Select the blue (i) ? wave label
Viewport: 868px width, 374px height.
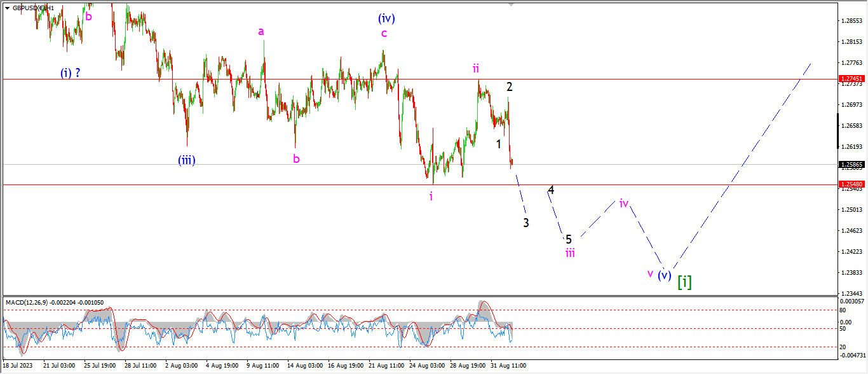coord(71,73)
